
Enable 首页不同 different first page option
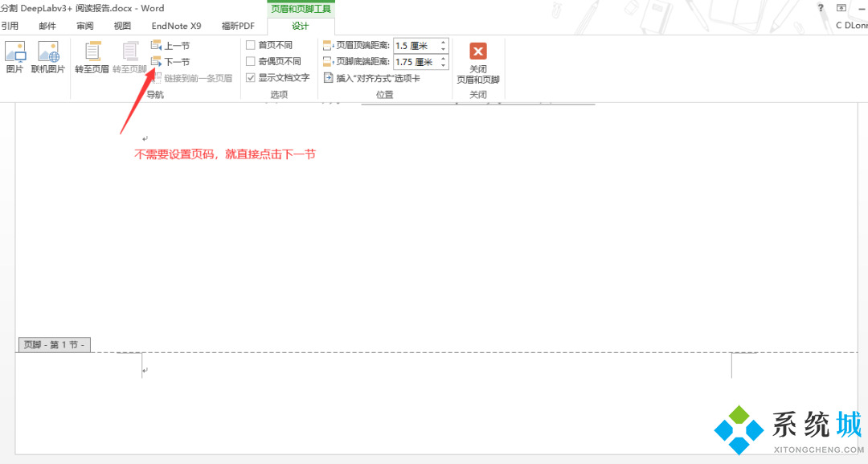251,45
